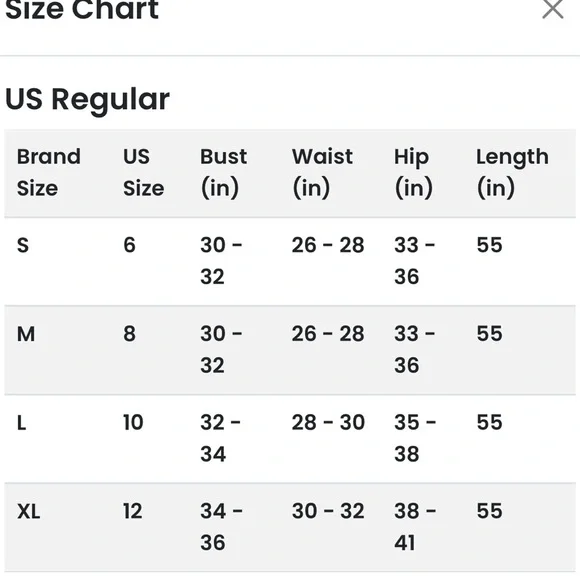
Task: Click the 30 - 32 waist value
Action: point(328,511)
